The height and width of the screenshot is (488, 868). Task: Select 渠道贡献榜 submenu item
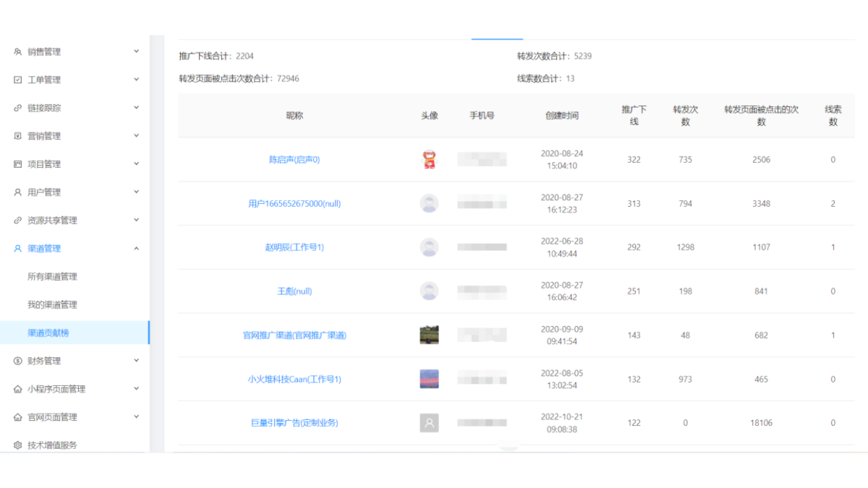[x=48, y=333]
